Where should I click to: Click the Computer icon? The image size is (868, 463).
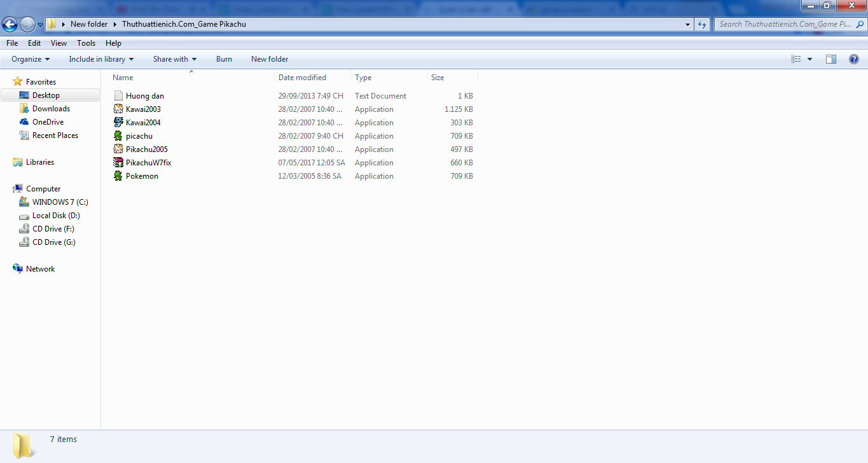click(x=18, y=189)
